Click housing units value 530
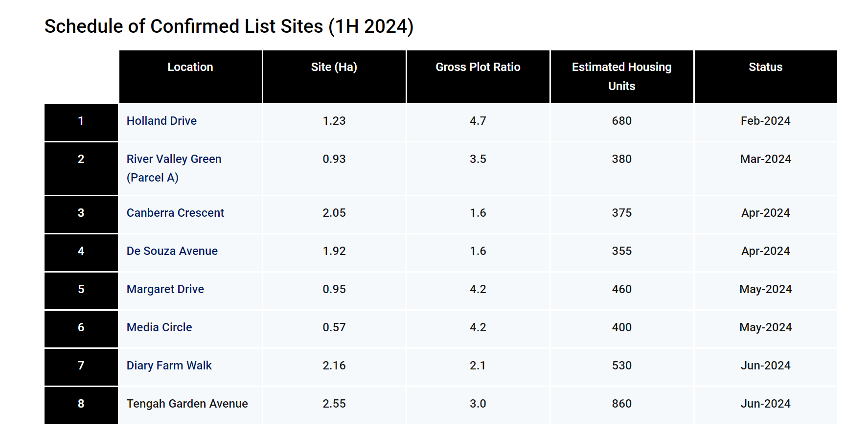Viewport: 868px width, 435px height. point(622,366)
